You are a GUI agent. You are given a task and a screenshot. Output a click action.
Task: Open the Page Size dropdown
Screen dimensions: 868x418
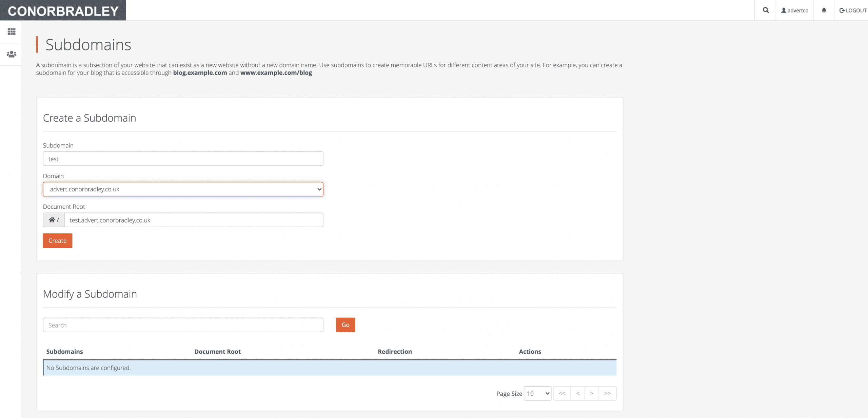pos(537,394)
